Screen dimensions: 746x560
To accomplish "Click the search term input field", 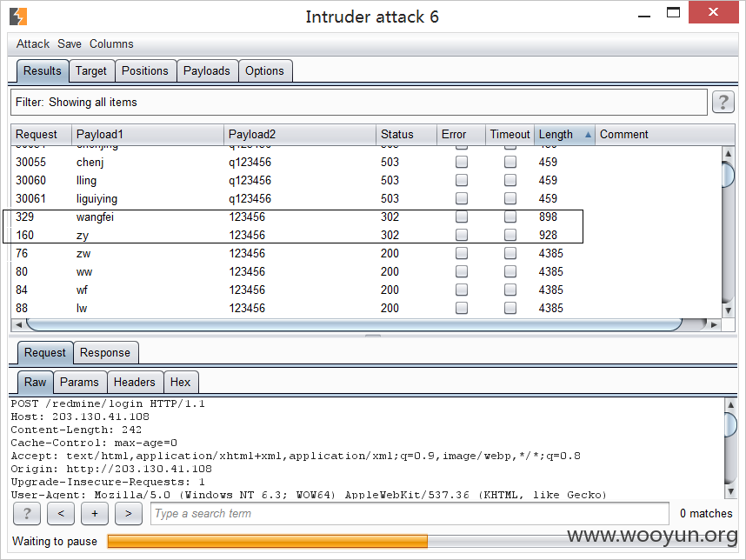I will (410, 514).
